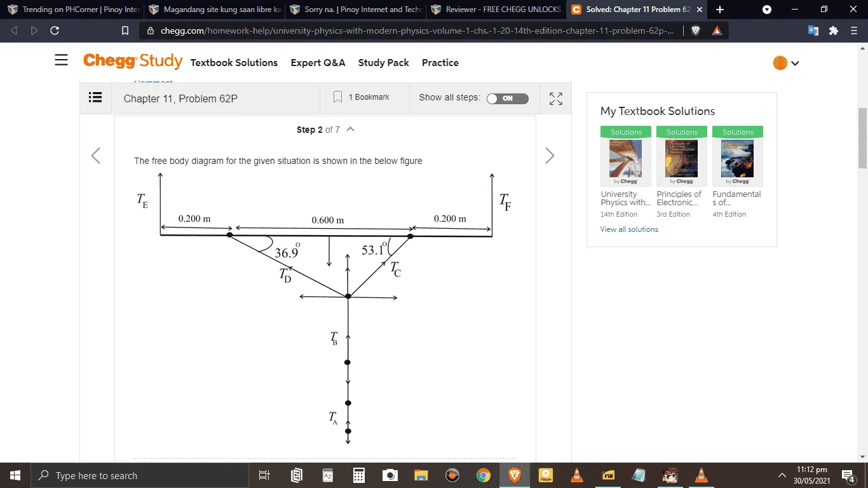Open File Explorer from the taskbar
This screenshot has width=868, height=488.
click(x=421, y=475)
